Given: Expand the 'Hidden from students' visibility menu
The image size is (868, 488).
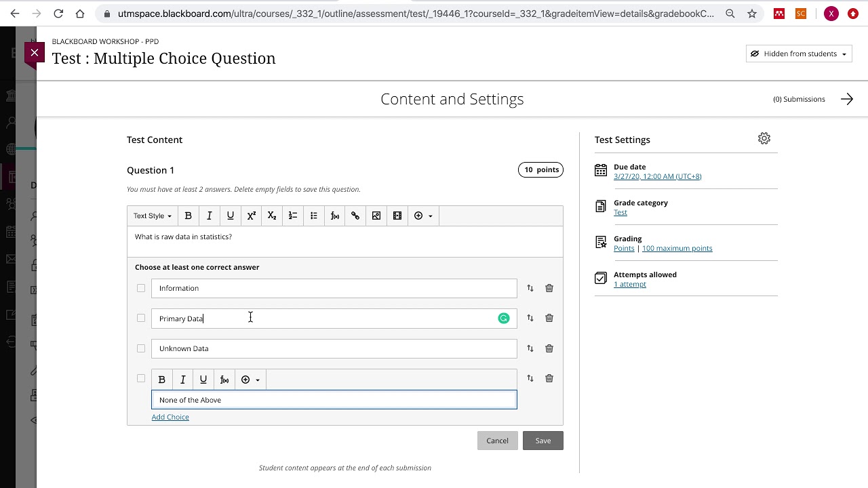Looking at the screenshot, I should pyautogui.click(x=799, y=54).
